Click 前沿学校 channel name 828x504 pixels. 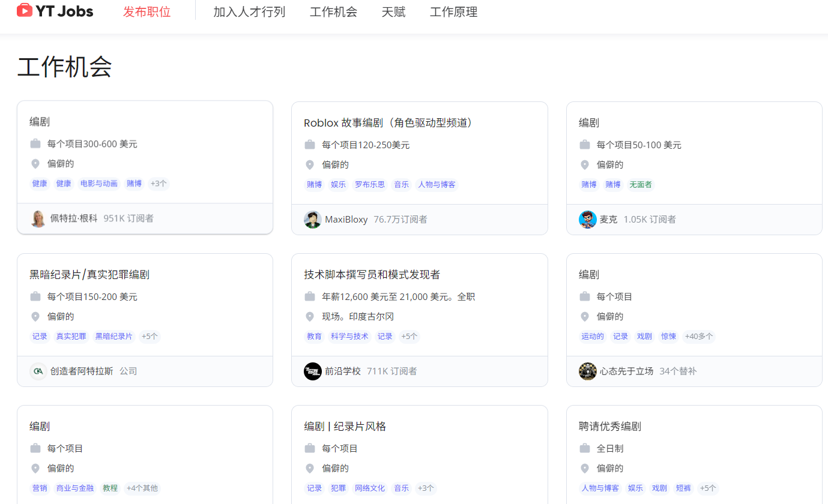343,371
